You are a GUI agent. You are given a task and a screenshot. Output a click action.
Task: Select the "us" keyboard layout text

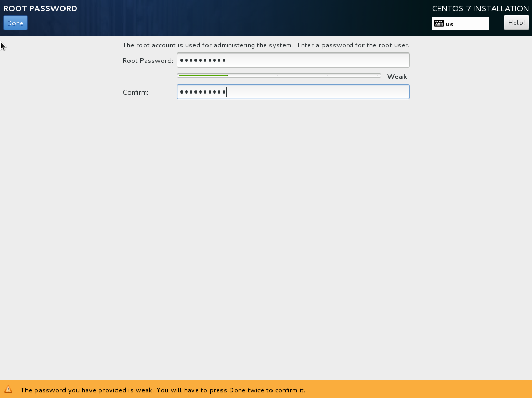[x=450, y=24]
